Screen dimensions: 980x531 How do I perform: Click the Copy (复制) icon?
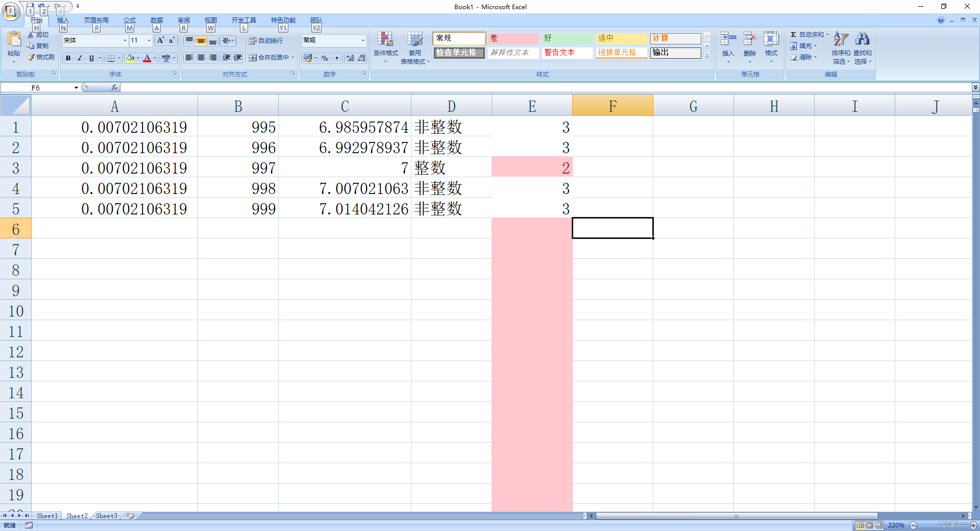click(31, 46)
